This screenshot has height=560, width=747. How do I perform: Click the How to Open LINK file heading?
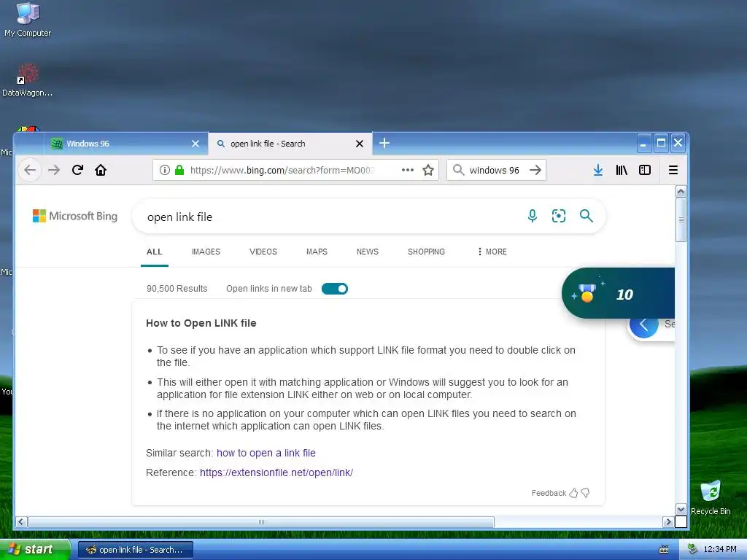coord(201,323)
